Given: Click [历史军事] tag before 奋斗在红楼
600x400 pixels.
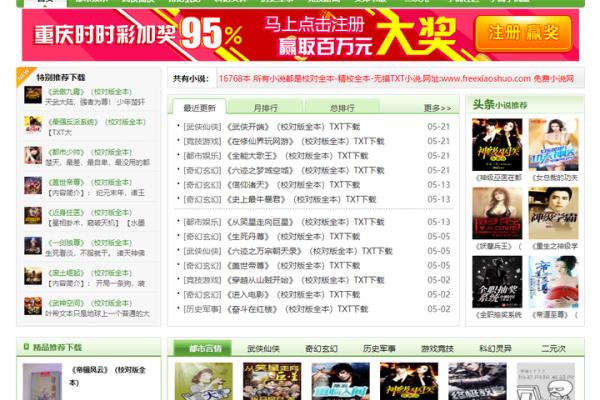Looking at the screenshot, I should coord(202,309).
